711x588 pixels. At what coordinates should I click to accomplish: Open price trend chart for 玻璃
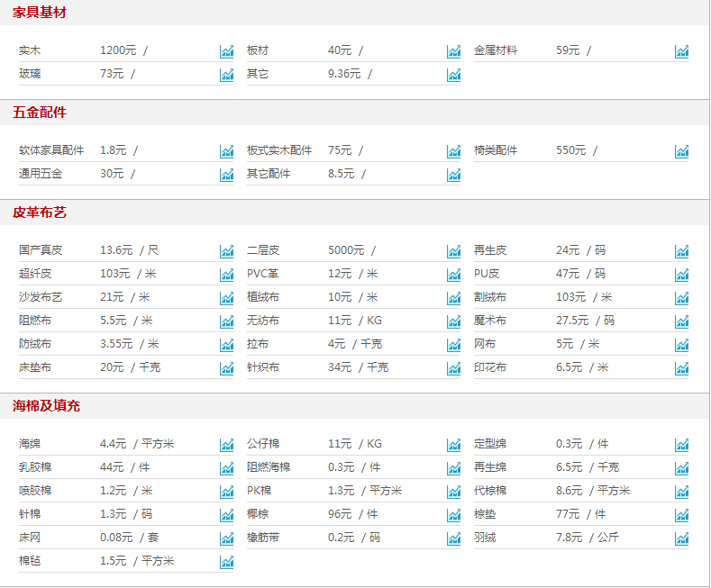coord(227,75)
